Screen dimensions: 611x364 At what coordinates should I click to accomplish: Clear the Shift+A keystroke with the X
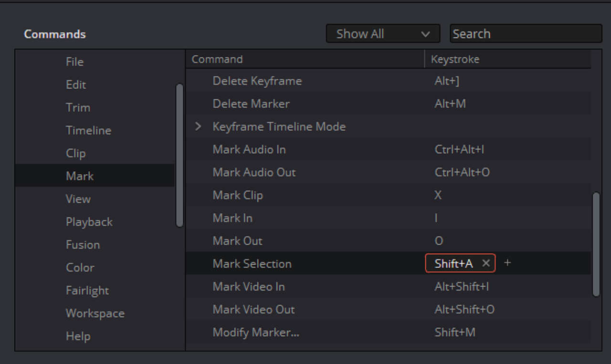pos(486,263)
